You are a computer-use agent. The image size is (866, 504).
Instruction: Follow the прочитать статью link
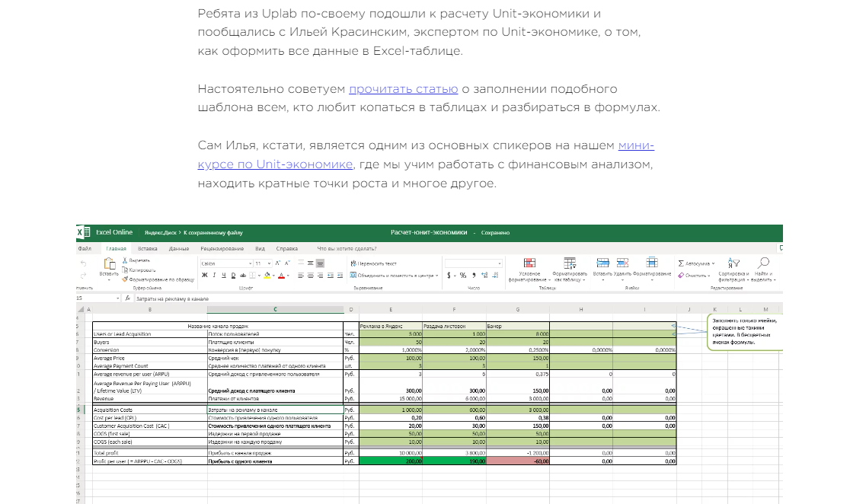pos(403,89)
